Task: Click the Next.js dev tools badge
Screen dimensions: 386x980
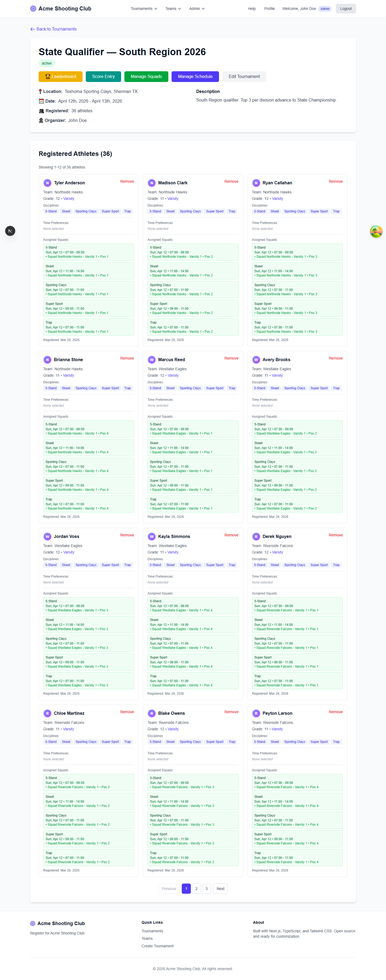Action: click(10, 231)
